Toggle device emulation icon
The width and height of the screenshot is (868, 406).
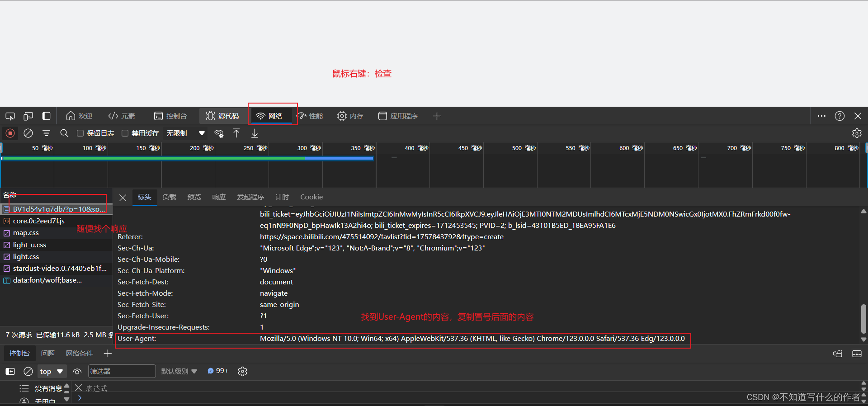point(28,116)
